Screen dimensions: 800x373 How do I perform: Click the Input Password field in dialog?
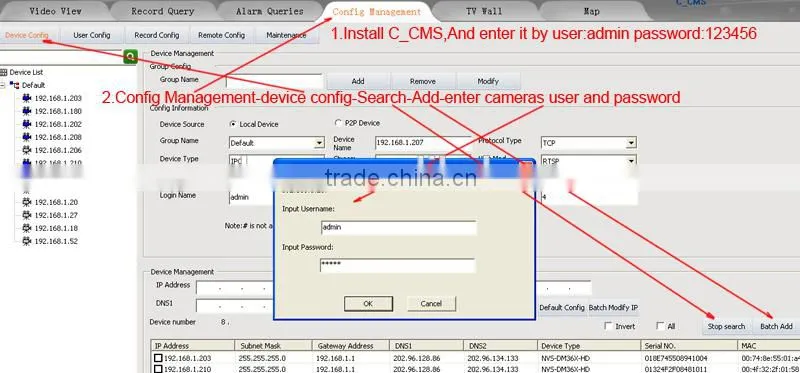click(398, 265)
